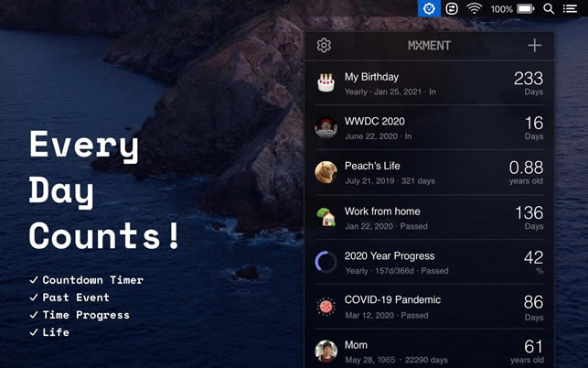Viewport: 588px width, 368px height.
Task: Click the Work from home house icon
Action: 326,217
